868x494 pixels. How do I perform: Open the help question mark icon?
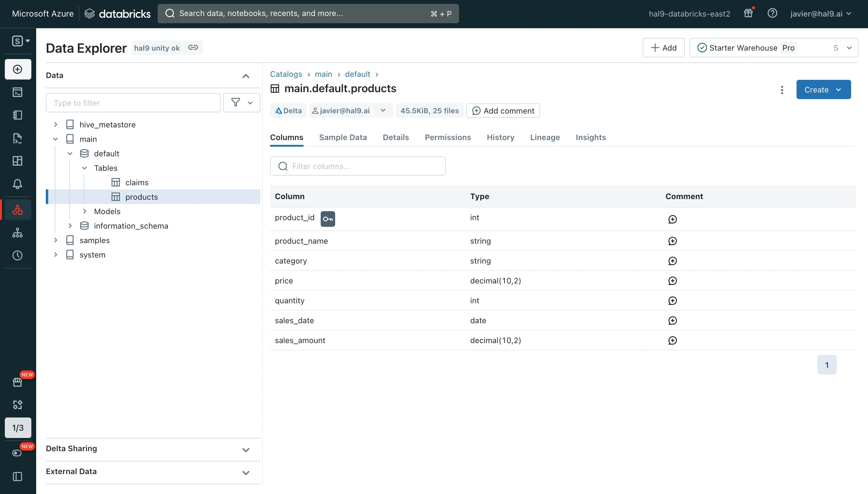point(772,14)
